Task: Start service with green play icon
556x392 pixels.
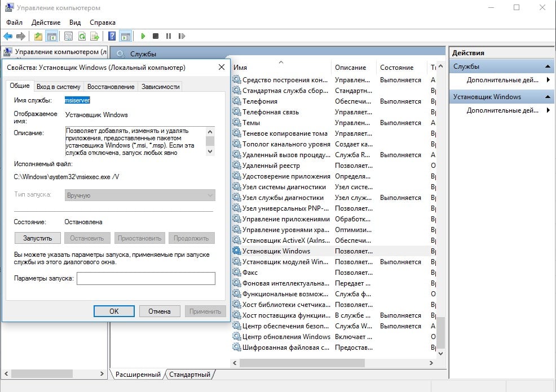Action: coord(143,36)
